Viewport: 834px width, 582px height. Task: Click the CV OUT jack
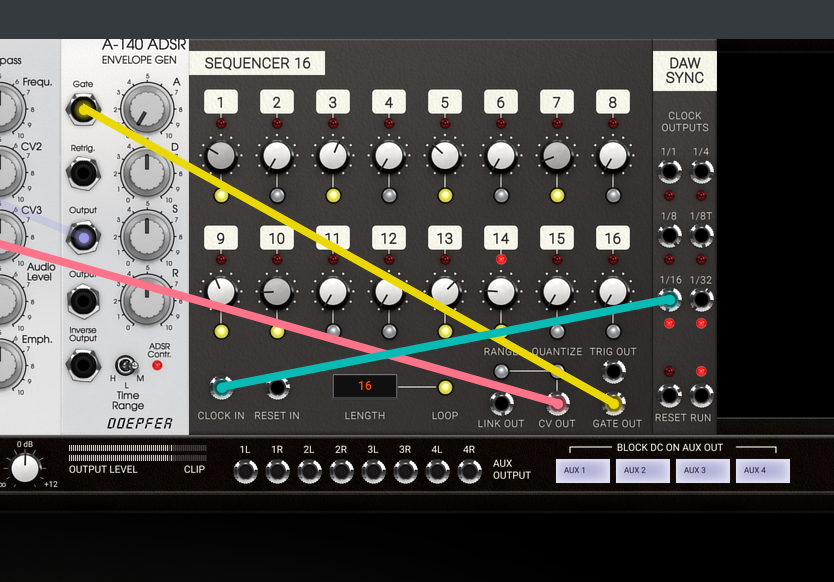click(557, 403)
